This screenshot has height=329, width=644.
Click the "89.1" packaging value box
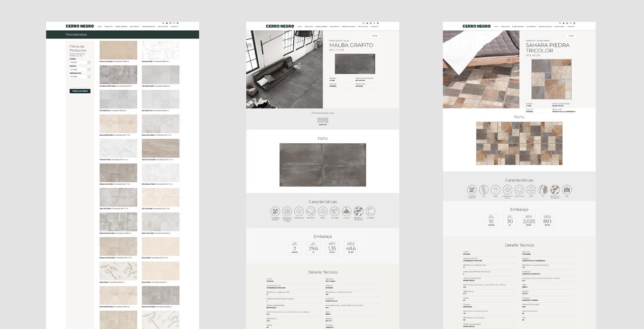(547, 221)
